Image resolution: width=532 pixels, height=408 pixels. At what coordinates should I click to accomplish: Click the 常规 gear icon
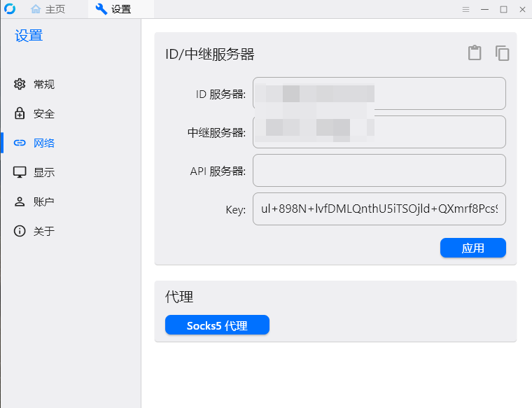coord(20,84)
